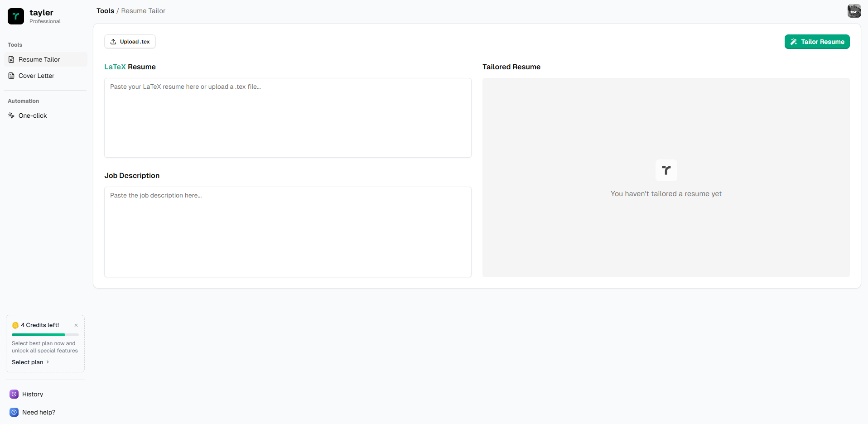Image resolution: width=868 pixels, height=424 pixels.
Task: Expand plans via Select plan chevron
Action: pyautogui.click(x=48, y=362)
